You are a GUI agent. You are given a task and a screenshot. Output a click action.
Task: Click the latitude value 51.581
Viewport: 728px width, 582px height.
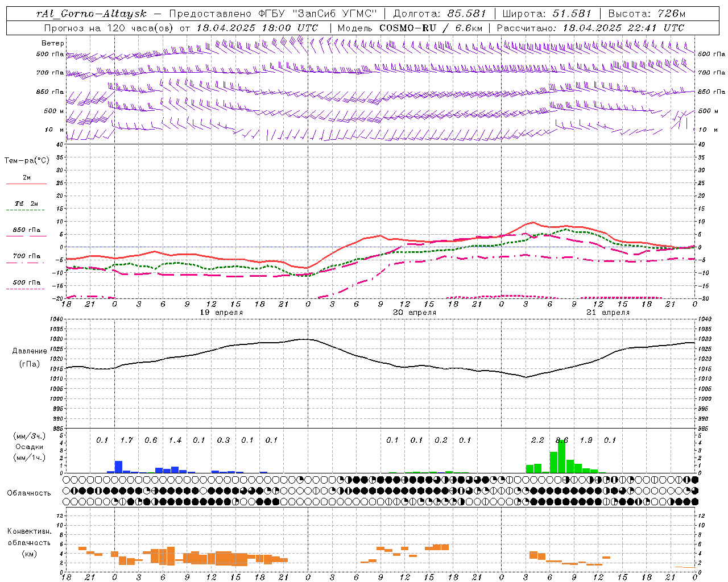[x=572, y=14]
